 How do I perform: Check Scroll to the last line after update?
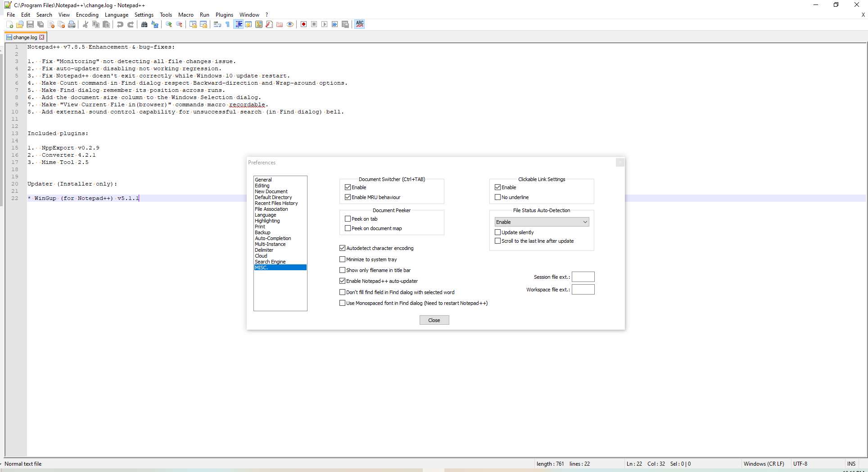pos(497,241)
